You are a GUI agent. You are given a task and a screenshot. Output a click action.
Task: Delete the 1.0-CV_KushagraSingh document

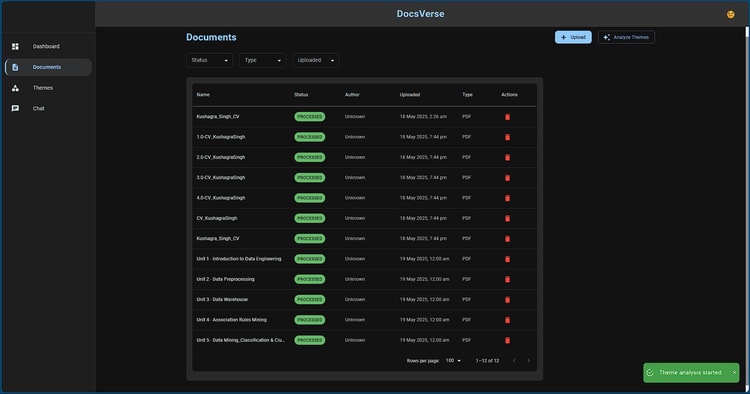tap(507, 137)
